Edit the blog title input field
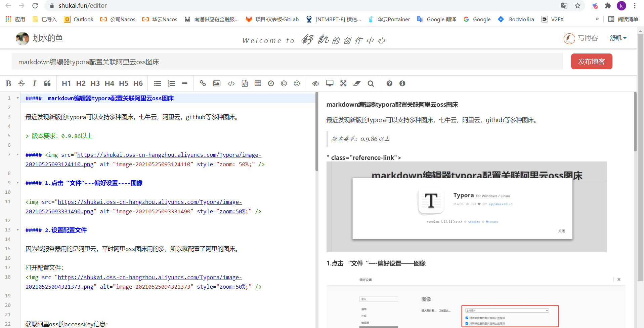 pos(287,62)
